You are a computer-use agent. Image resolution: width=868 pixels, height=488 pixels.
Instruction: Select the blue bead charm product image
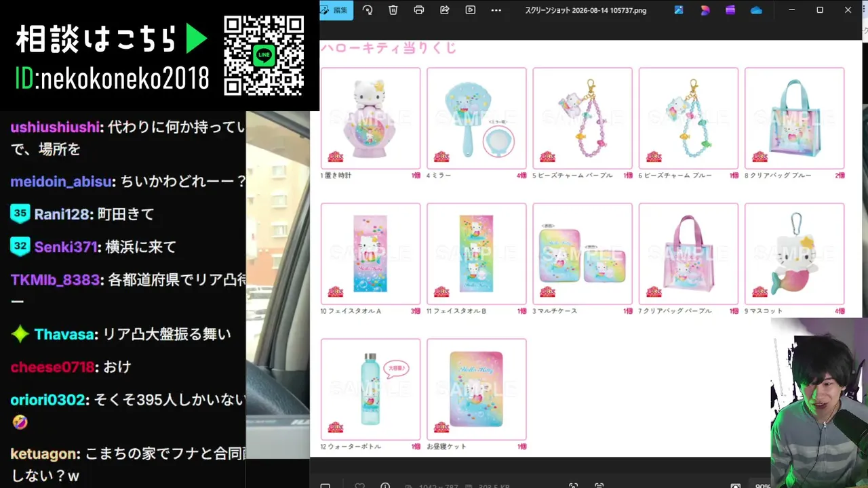pyautogui.click(x=688, y=118)
